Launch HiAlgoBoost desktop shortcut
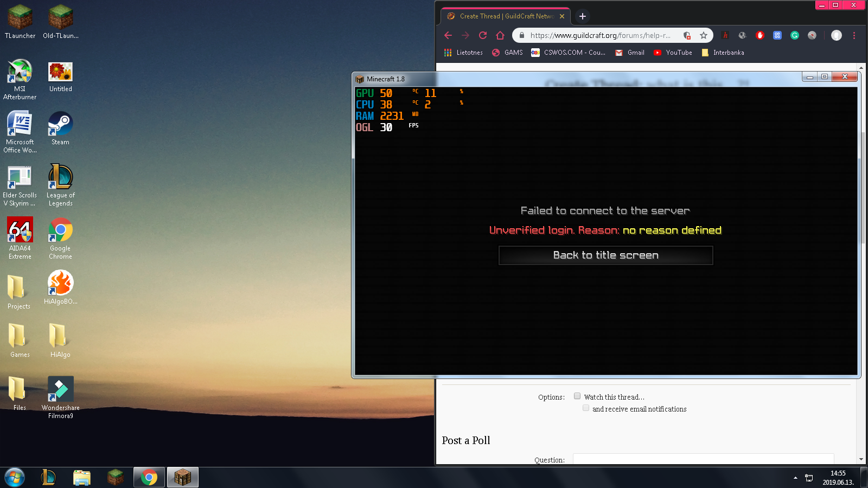868x488 pixels. pyautogui.click(x=61, y=287)
